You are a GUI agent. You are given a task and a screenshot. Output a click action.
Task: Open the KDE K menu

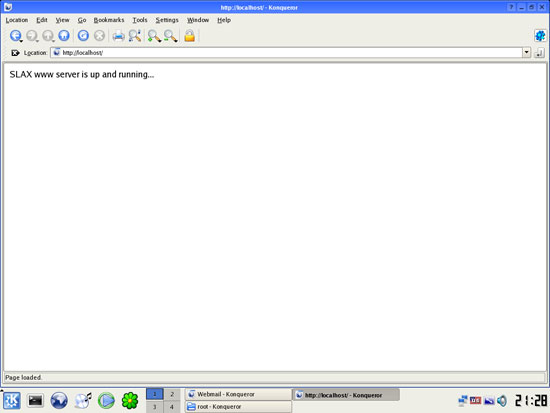pos(12,400)
